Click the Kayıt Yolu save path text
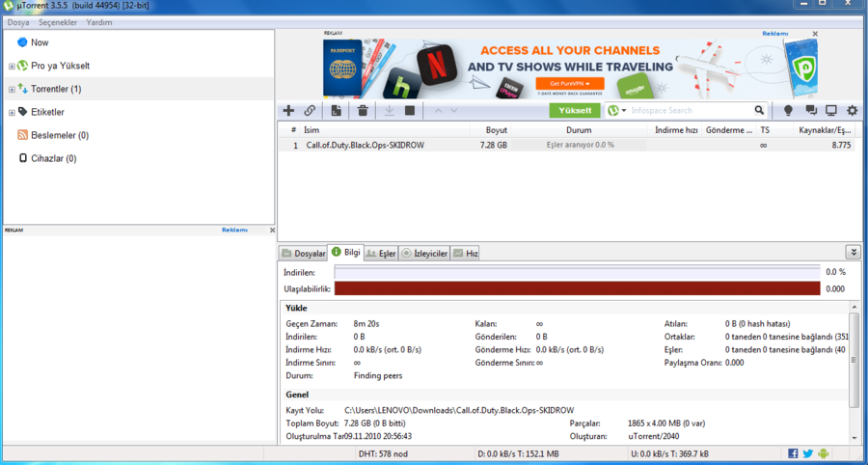The width and height of the screenshot is (868, 465). [459, 410]
